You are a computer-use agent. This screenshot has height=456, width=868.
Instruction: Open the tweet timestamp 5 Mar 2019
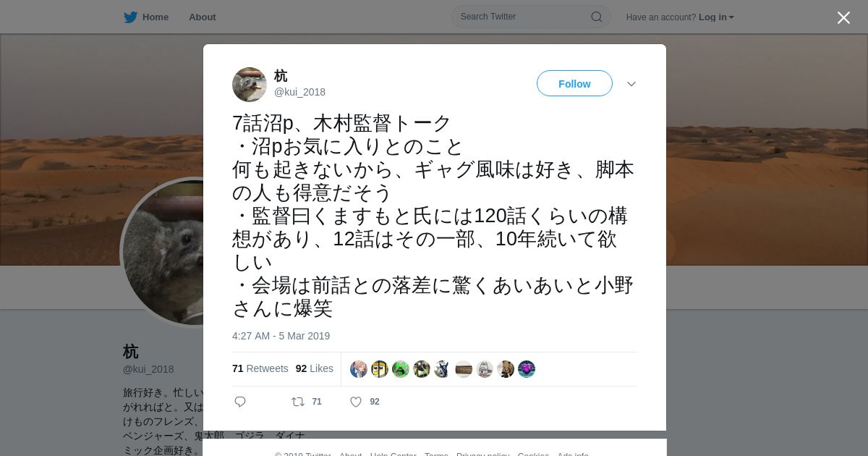tap(281, 336)
